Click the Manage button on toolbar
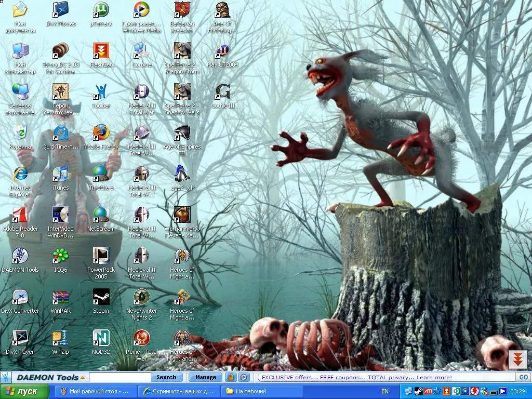The height and width of the screenshot is (399, 532). [x=206, y=377]
